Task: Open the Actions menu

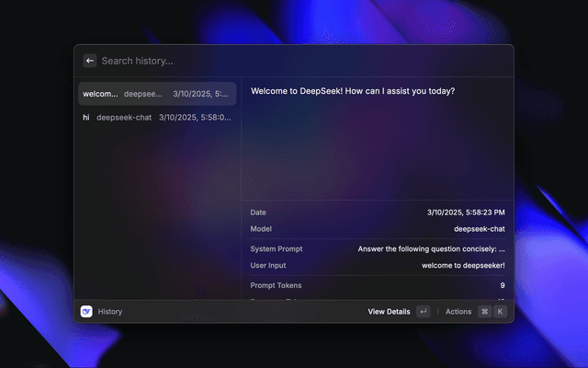Action: point(458,312)
